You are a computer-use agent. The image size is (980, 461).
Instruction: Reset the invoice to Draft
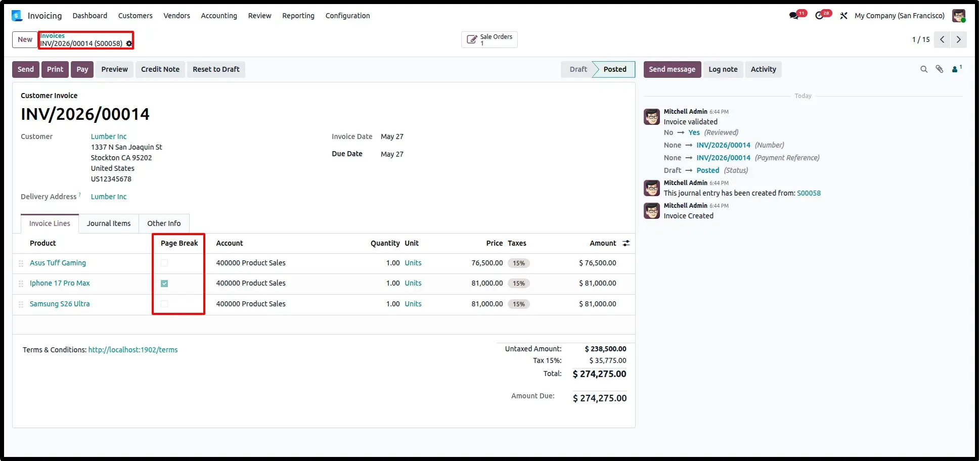(216, 69)
